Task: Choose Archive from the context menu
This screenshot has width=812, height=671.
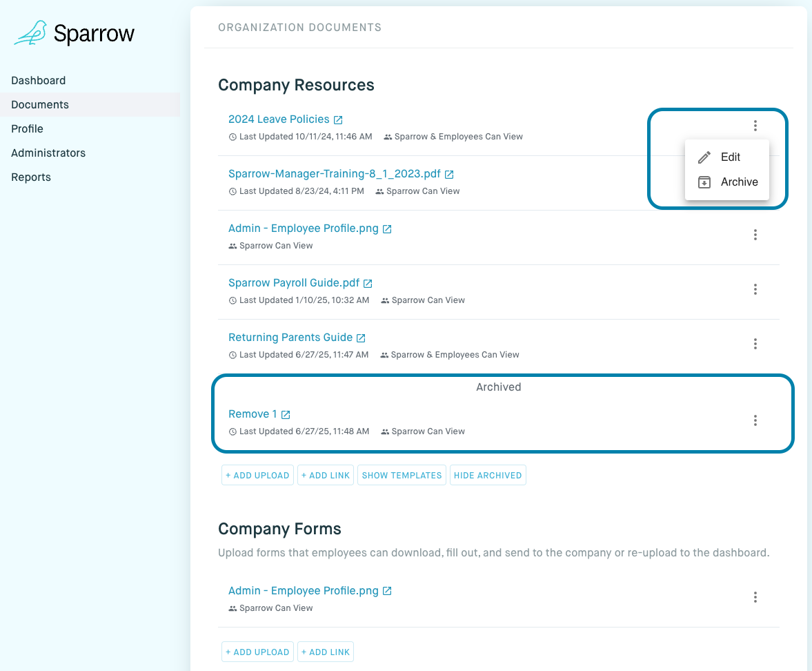Action: pos(739,182)
